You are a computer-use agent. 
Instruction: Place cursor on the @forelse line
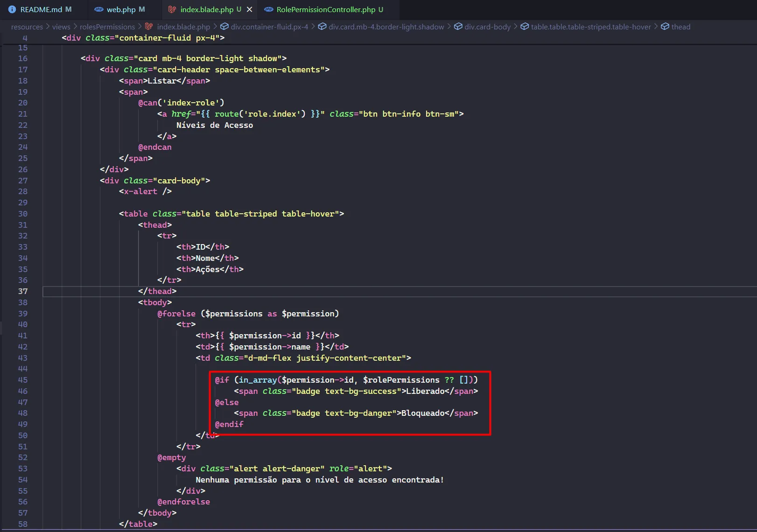coord(248,314)
